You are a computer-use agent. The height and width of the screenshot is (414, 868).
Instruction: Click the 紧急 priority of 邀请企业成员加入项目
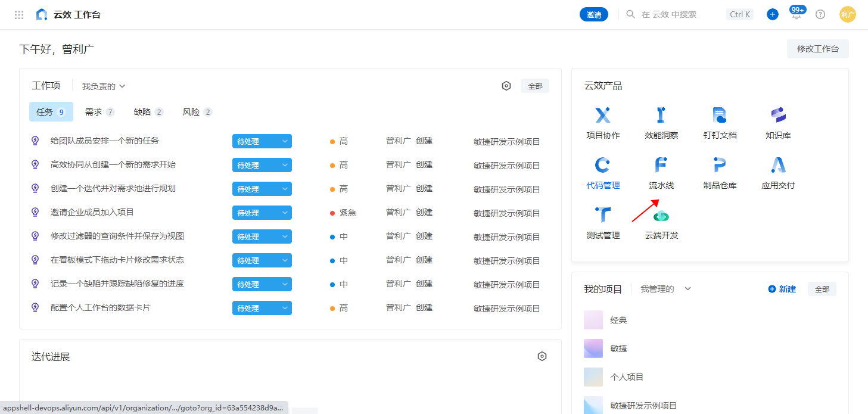coord(343,213)
